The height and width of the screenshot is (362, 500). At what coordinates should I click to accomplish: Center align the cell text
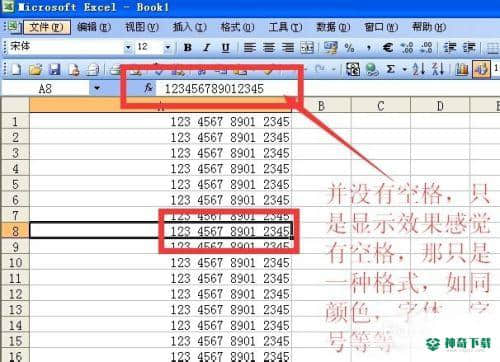pos(269,48)
